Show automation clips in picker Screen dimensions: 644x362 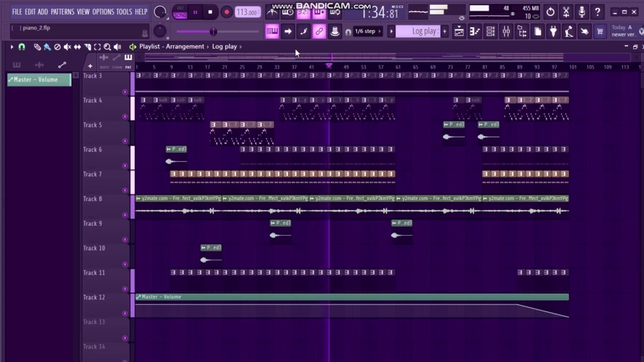click(62, 65)
